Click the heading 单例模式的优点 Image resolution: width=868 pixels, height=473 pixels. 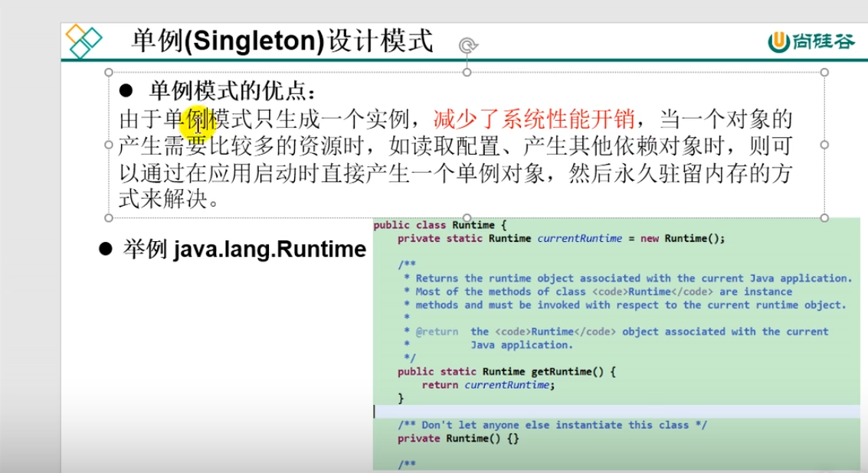[x=231, y=93]
